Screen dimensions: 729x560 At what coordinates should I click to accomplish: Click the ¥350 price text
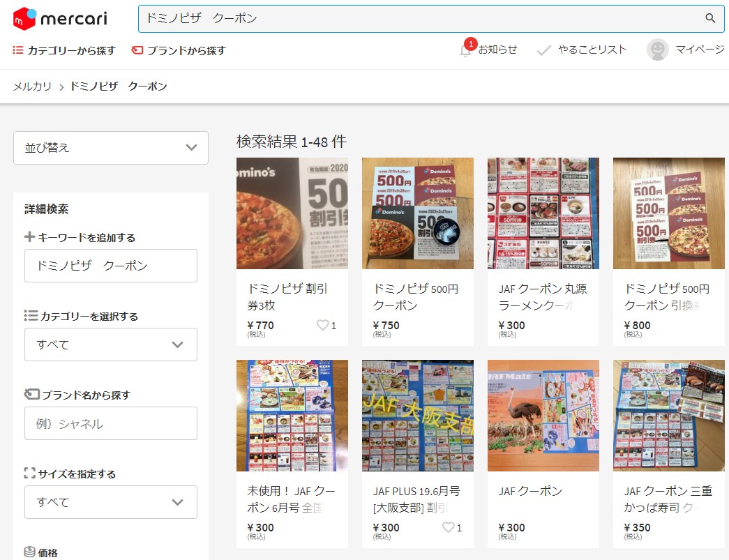coord(637,527)
